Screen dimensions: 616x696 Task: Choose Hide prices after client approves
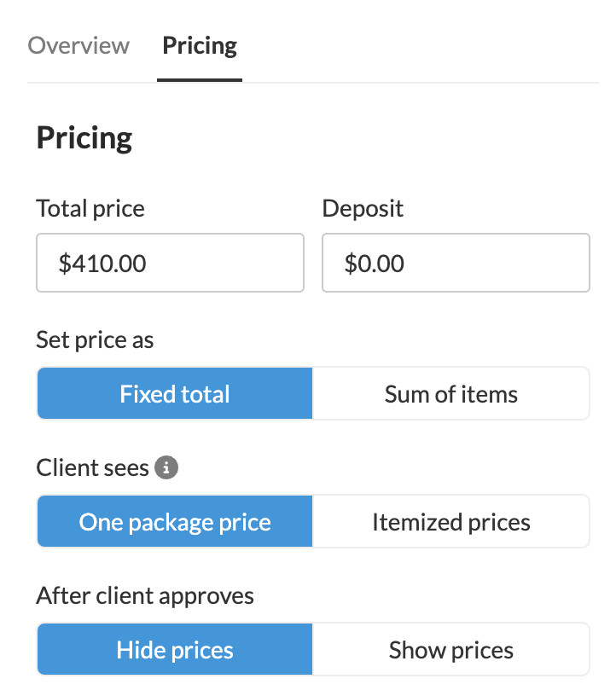point(175,649)
